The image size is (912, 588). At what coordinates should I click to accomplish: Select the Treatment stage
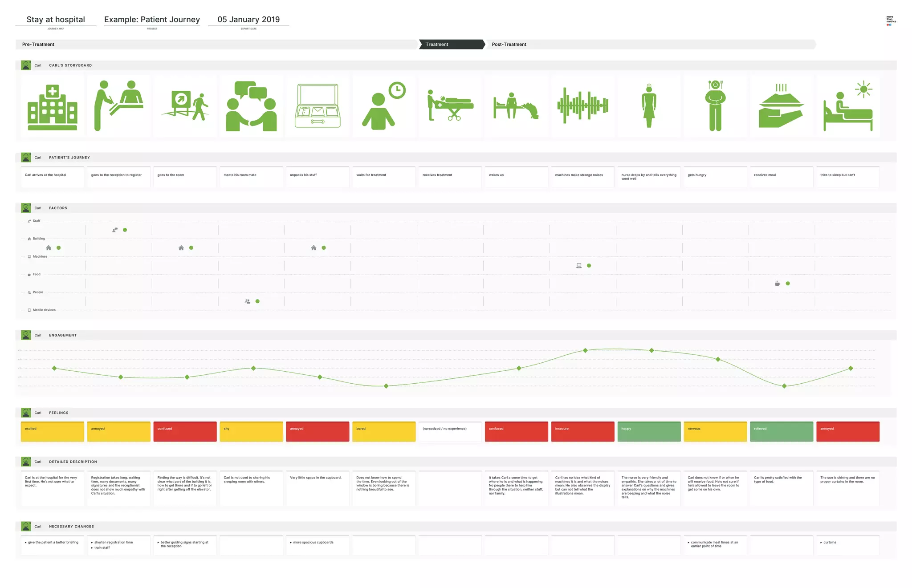click(x=452, y=45)
